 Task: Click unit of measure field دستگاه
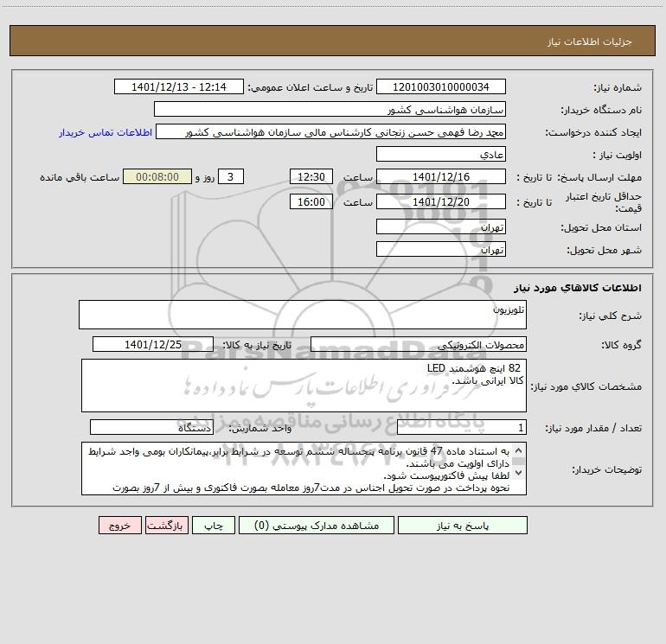point(151,428)
